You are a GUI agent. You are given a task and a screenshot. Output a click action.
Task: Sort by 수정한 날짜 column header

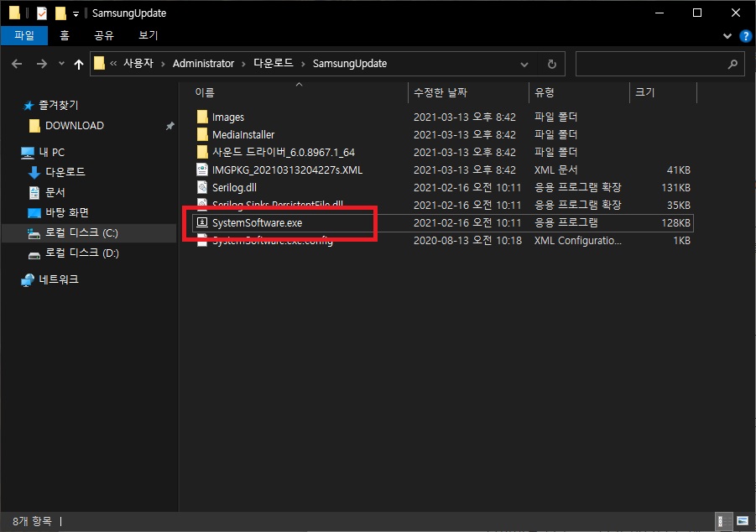click(441, 92)
